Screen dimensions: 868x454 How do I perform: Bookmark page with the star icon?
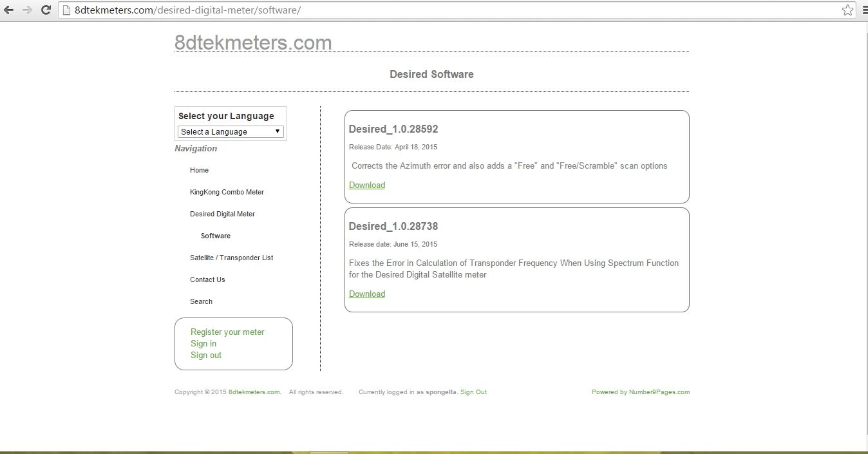(x=847, y=10)
